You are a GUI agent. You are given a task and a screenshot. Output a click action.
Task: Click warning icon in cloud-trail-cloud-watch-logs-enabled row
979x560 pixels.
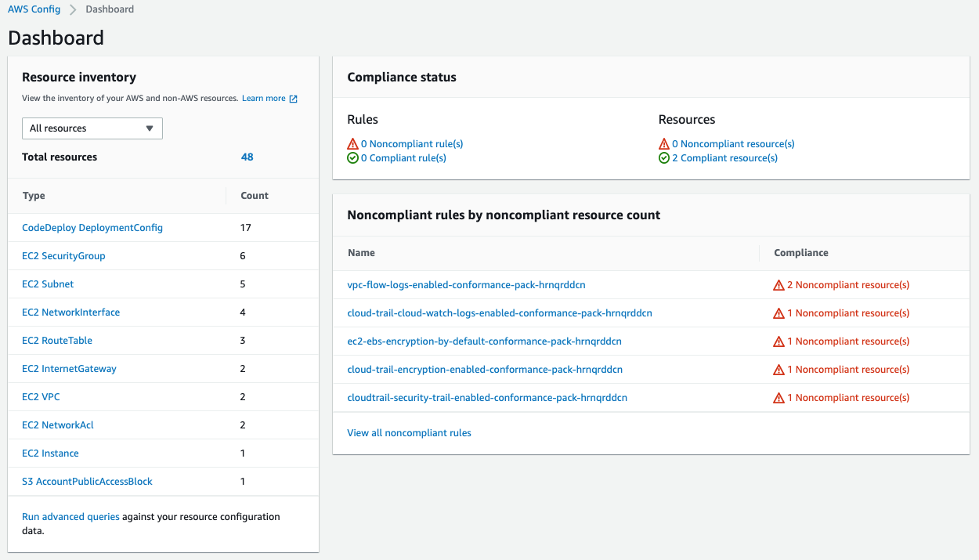tap(779, 313)
